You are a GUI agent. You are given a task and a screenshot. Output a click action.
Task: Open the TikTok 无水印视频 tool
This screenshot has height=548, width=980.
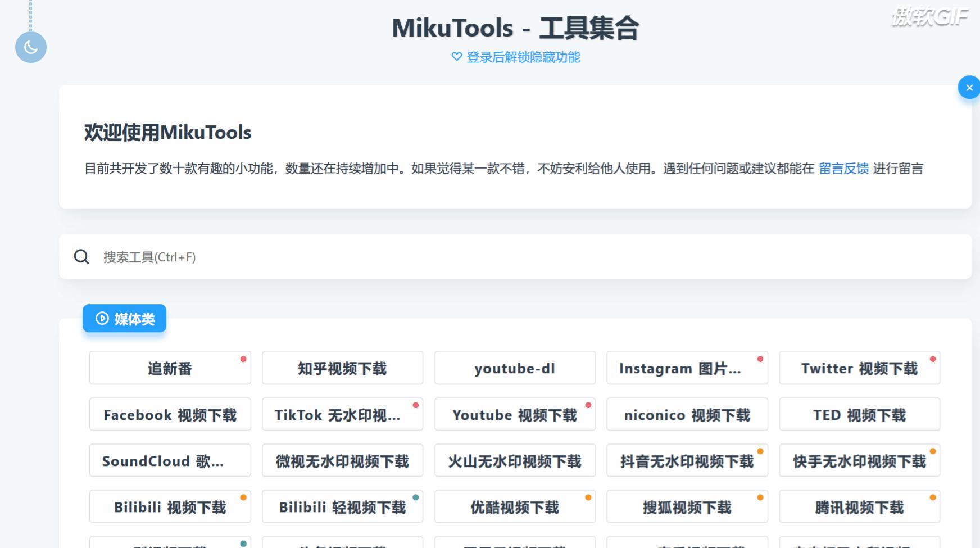coord(342,415)
